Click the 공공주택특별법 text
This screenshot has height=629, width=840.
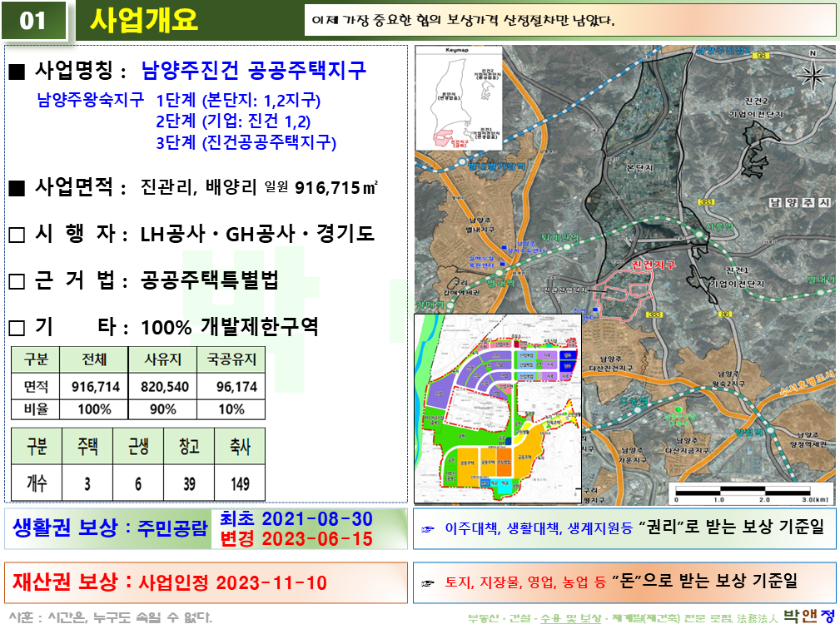coord(210,280)
